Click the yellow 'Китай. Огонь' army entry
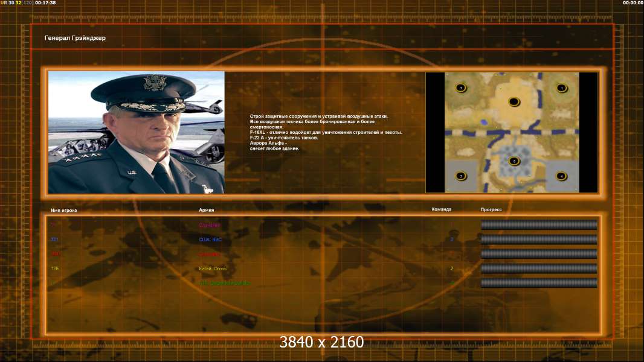The image size is (644, 362). [x=212, y=268]
